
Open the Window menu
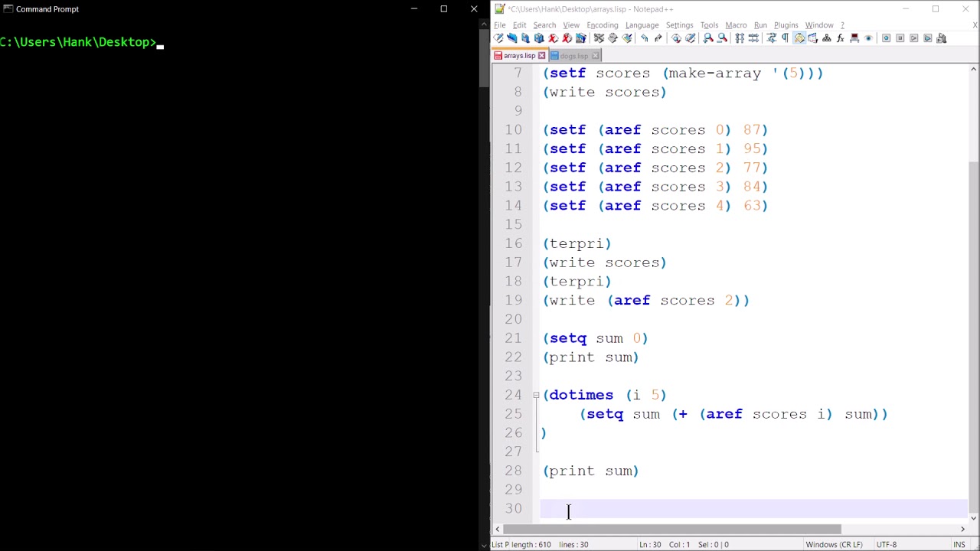[x=818, y=25]
